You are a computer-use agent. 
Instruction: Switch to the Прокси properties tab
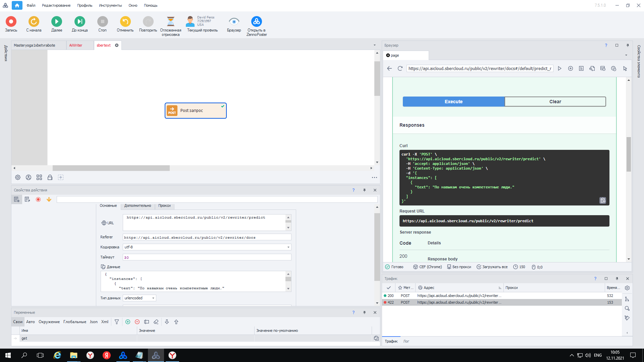point(164,205)
